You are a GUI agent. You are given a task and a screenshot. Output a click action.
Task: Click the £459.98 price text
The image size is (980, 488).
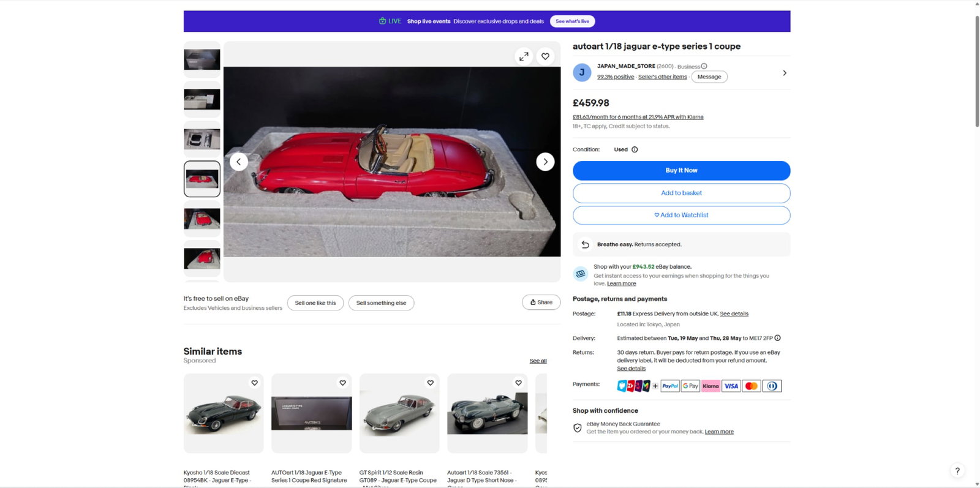tap(591, 103)
